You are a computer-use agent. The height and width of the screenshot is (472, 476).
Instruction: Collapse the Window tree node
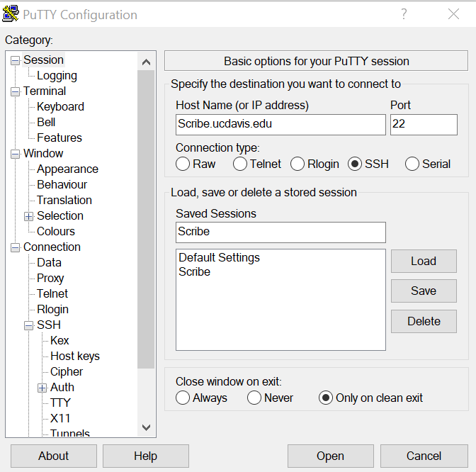point(15,154)
